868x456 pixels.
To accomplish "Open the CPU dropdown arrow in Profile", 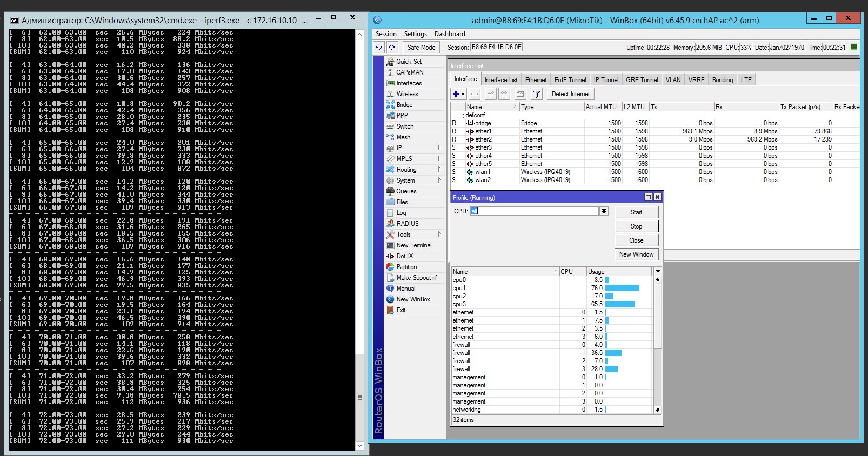I will (x=604, y=211).
